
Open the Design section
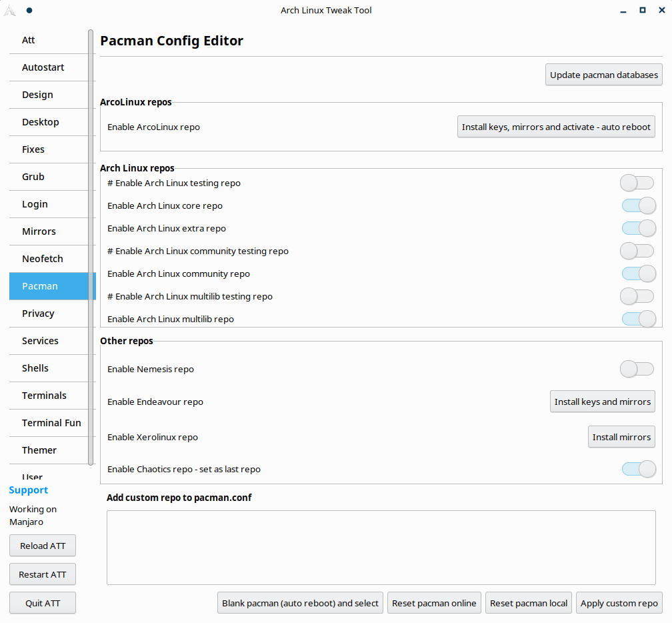click(x=49, y=95)
